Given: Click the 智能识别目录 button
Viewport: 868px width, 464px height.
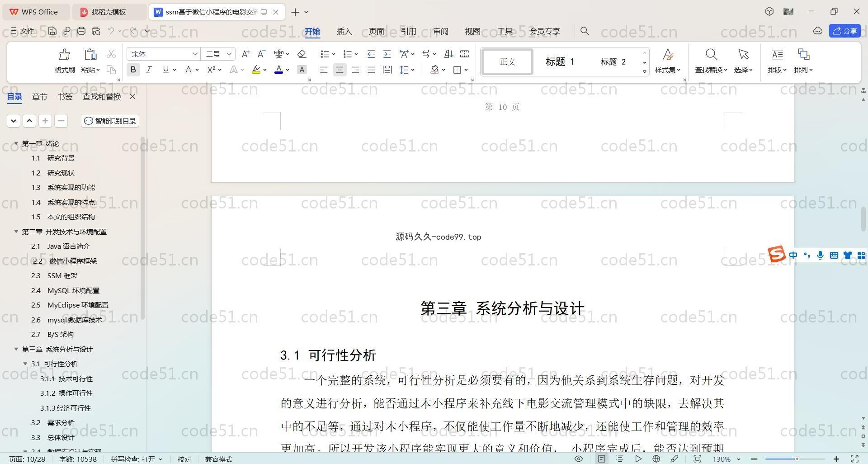Looking at the screenshot, I should [110, 121].
